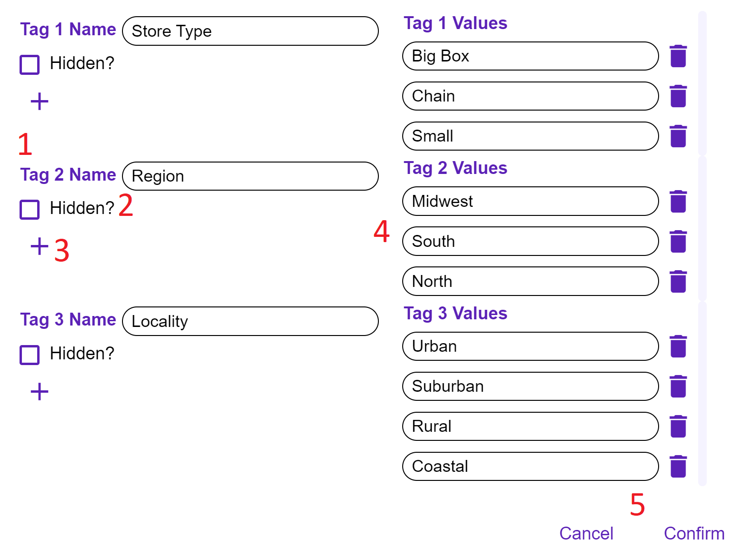Toggle Hidden checkbox for Tag 1
This screenshot has height=560, width=742.
pos(30,64)
